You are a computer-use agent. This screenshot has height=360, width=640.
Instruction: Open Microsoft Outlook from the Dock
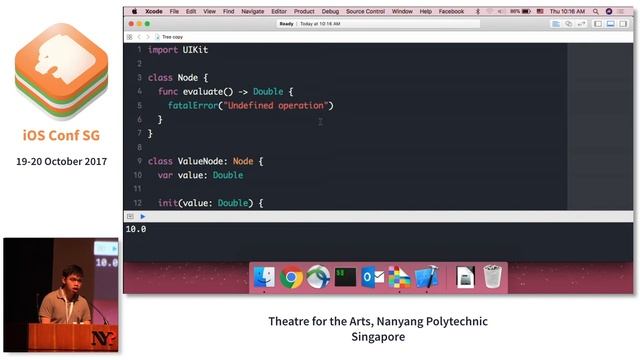click(372, 277)
